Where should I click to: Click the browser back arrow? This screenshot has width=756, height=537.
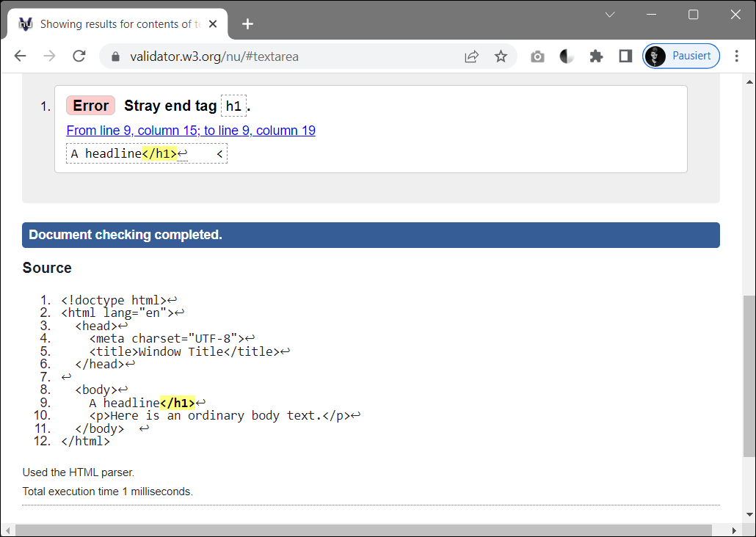pos(21,56)
